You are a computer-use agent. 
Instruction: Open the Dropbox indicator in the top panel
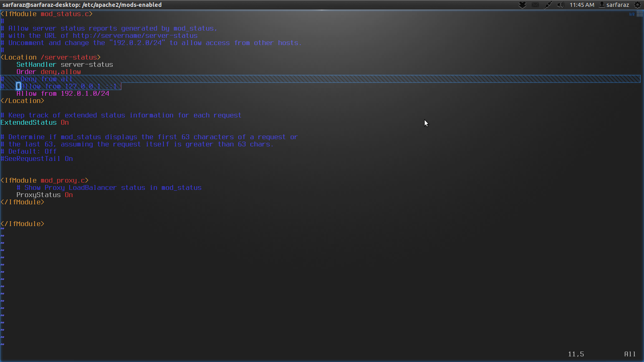coord(522,5)
